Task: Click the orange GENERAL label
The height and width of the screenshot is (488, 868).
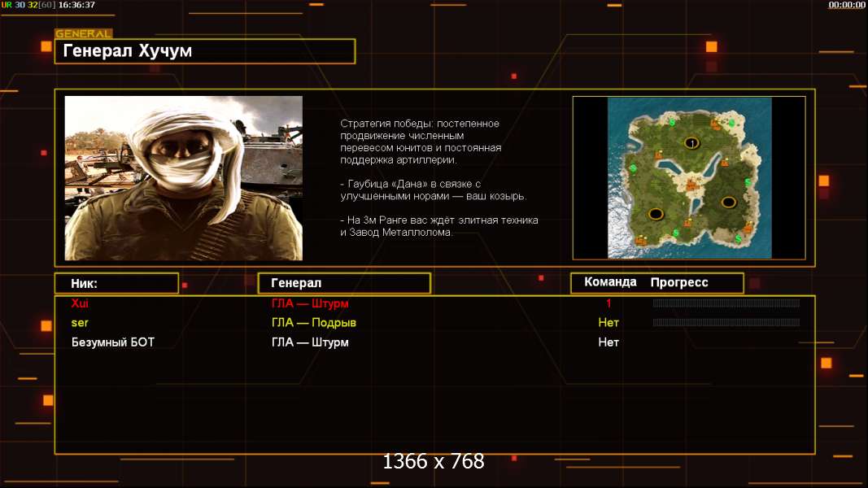Action: coord(83,33)
